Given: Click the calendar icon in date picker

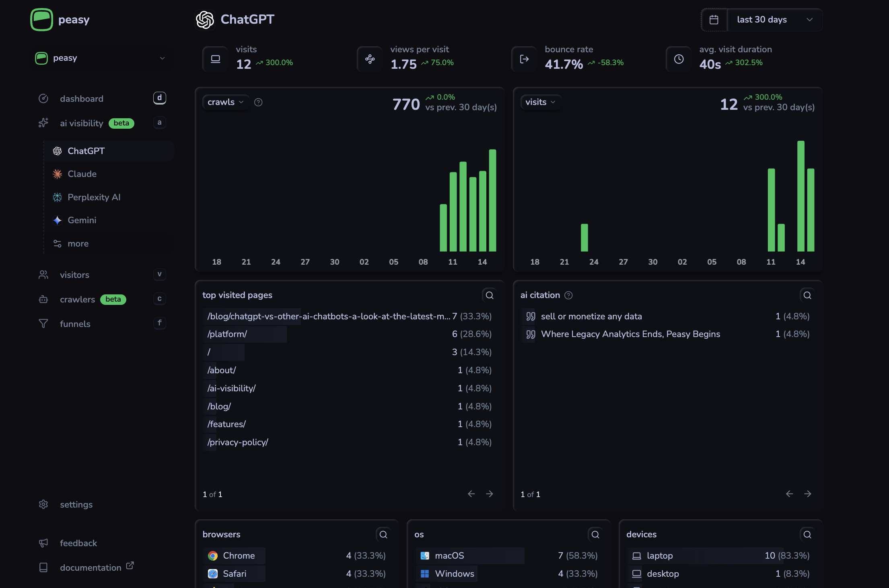Looking at the screenshot, I should coord(714,20).
